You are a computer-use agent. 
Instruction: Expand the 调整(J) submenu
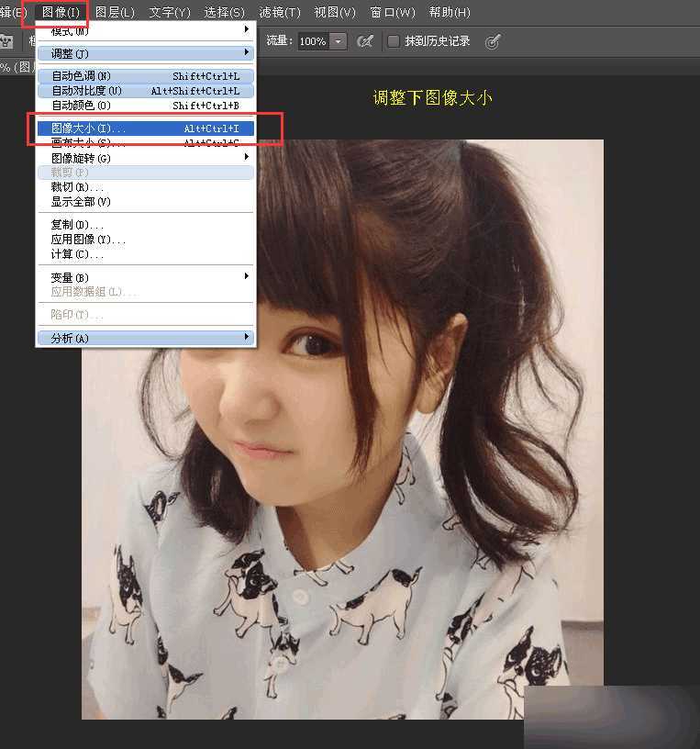click(146, 53)
